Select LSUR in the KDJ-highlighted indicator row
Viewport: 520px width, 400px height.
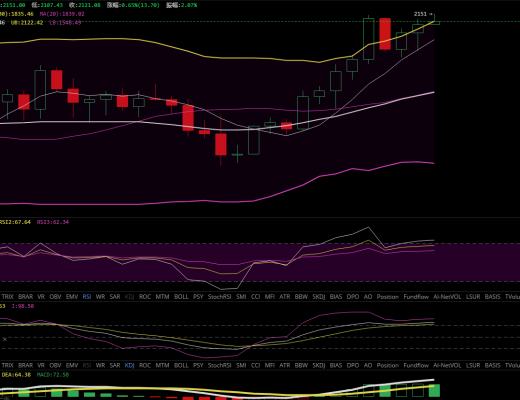pos(473,365)
